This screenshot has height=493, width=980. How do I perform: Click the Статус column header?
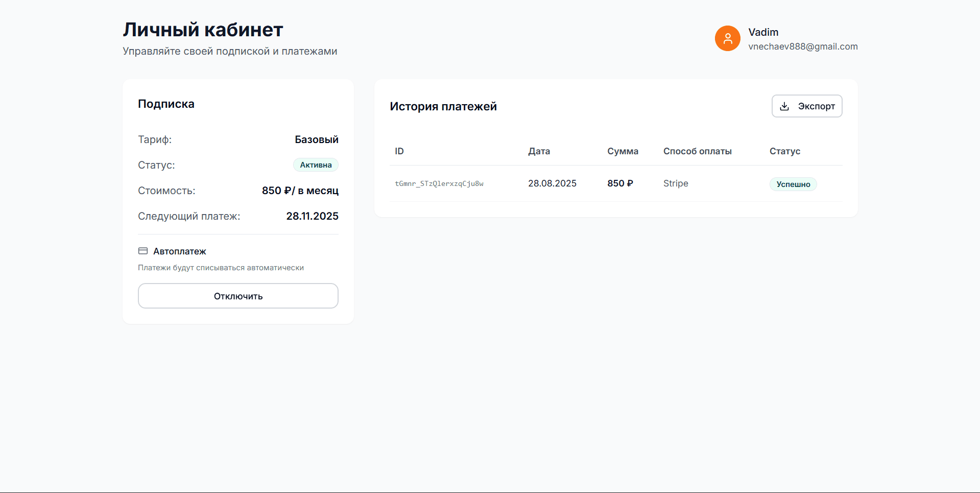[785, 151]
